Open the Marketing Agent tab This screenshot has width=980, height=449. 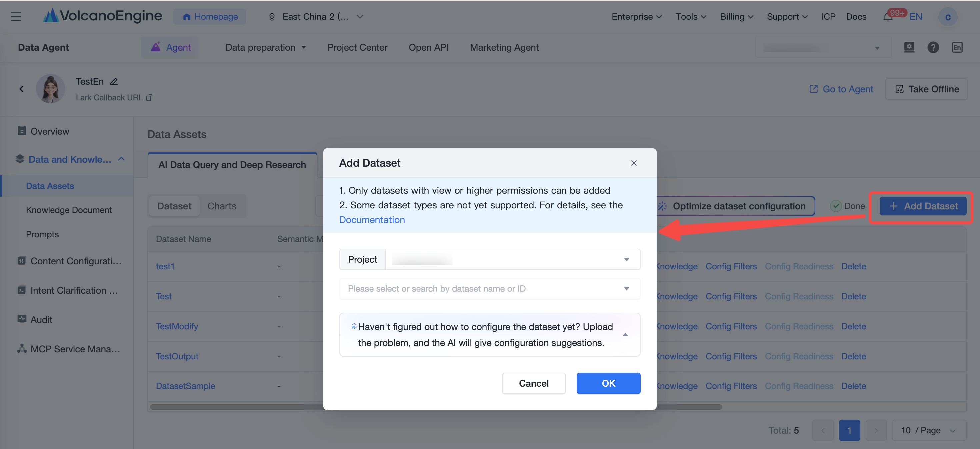click(504, 47)
